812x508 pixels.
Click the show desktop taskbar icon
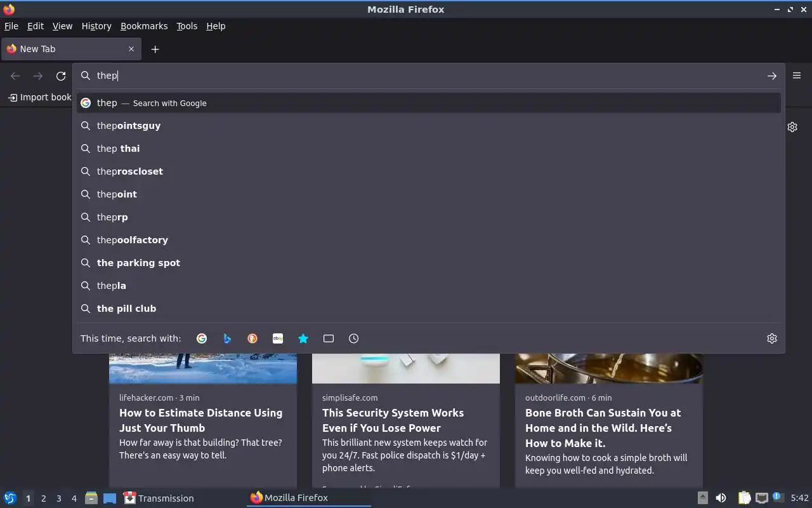pos(110,498)
